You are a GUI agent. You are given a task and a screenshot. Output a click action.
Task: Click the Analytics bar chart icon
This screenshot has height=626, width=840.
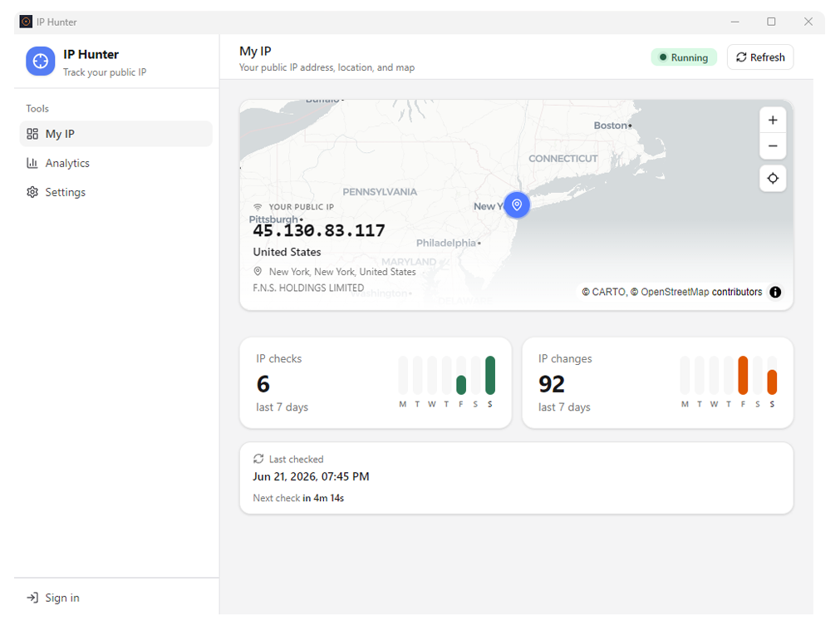pyautogui.click(x=32, y=163)
